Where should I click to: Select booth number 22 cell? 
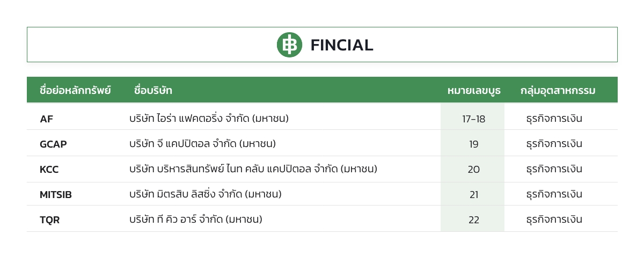click(473, 219)
